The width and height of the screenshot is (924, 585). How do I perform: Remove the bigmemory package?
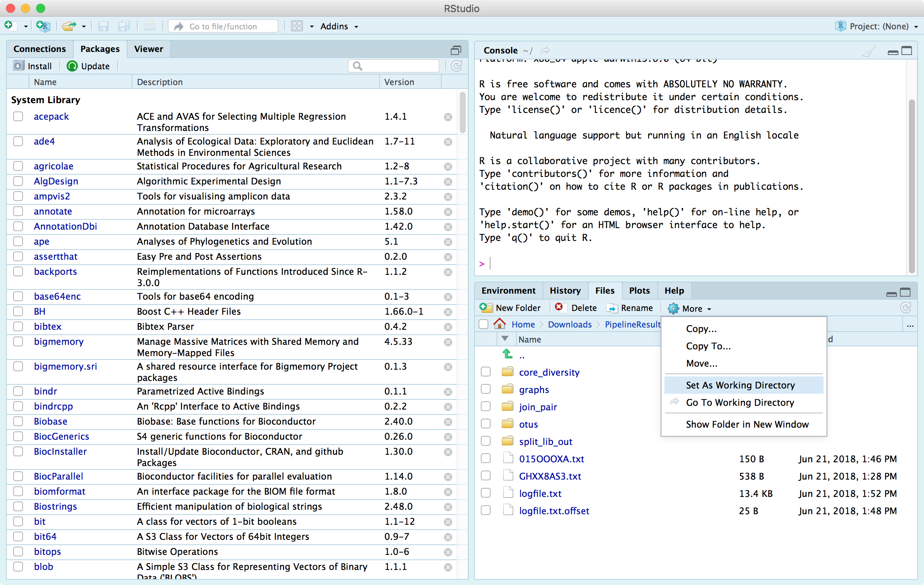448,343
